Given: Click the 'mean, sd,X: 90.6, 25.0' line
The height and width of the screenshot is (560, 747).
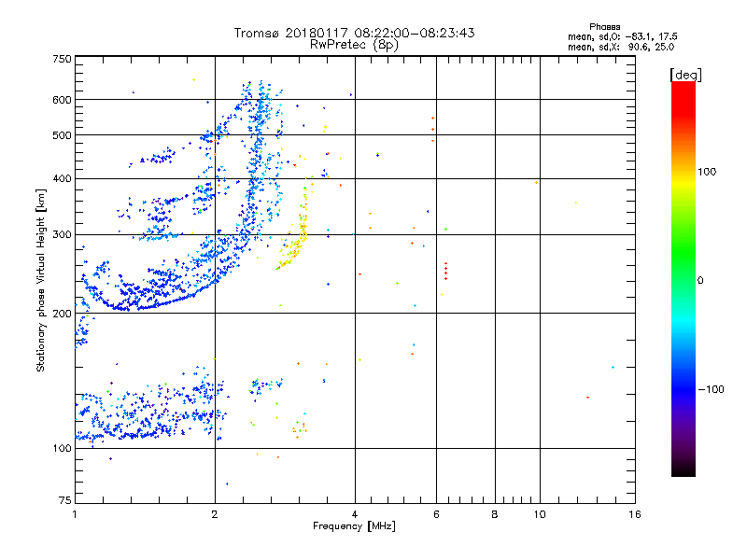Looking at the screenshot, I should point(621,47).
